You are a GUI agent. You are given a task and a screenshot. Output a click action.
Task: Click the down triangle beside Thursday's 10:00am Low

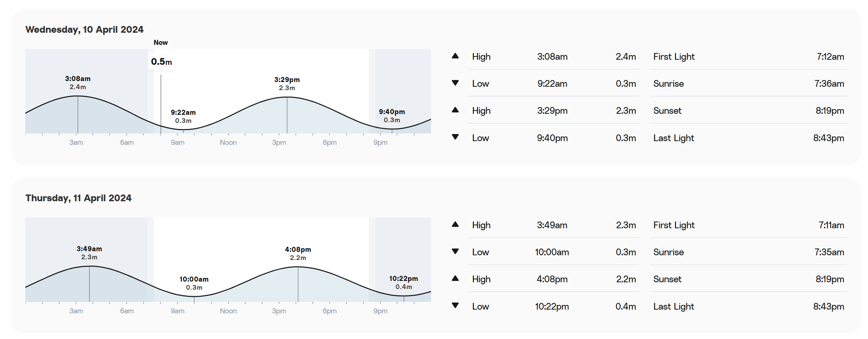tap(455, 252)
